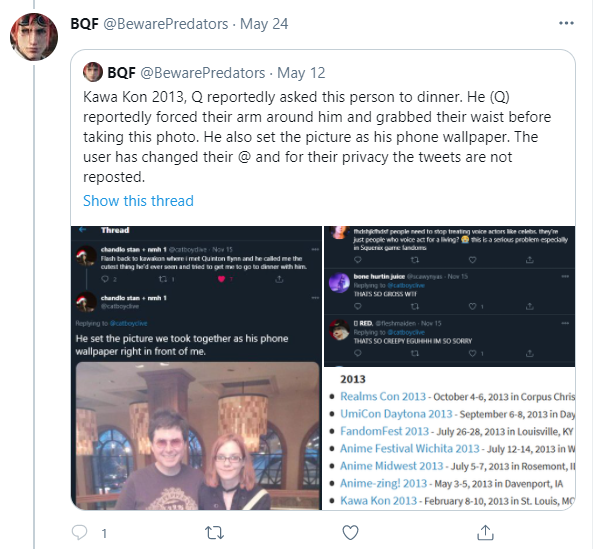The image size is (594, 549).
Task: Open the replies screenshot image at right
Action: [449, 296]
